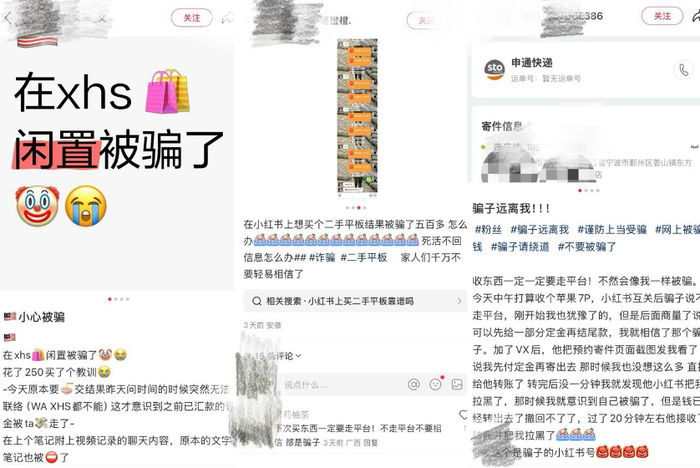Go back with the left arrow
The width and height of the screenshot is (700, 468).
(x=7, y=18)
